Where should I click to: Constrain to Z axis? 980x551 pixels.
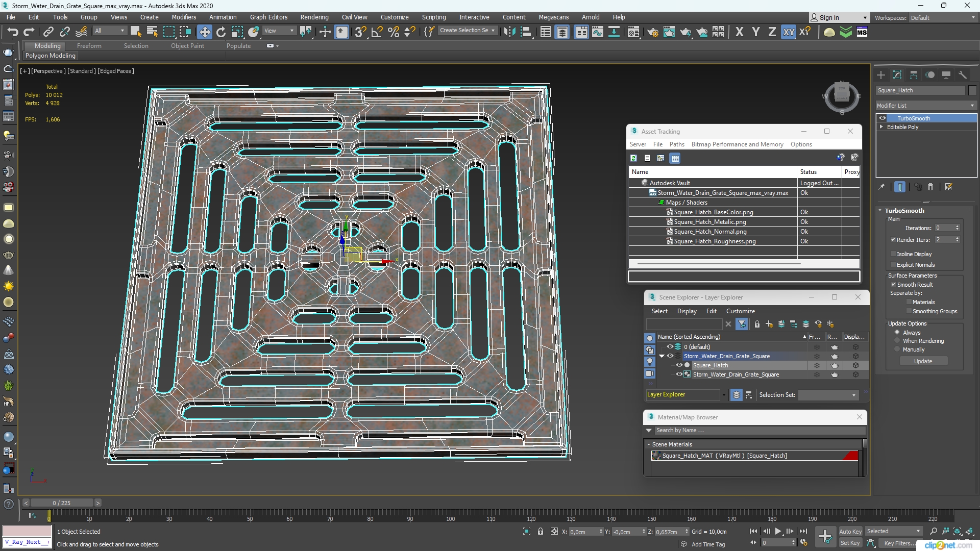(772, 32)
